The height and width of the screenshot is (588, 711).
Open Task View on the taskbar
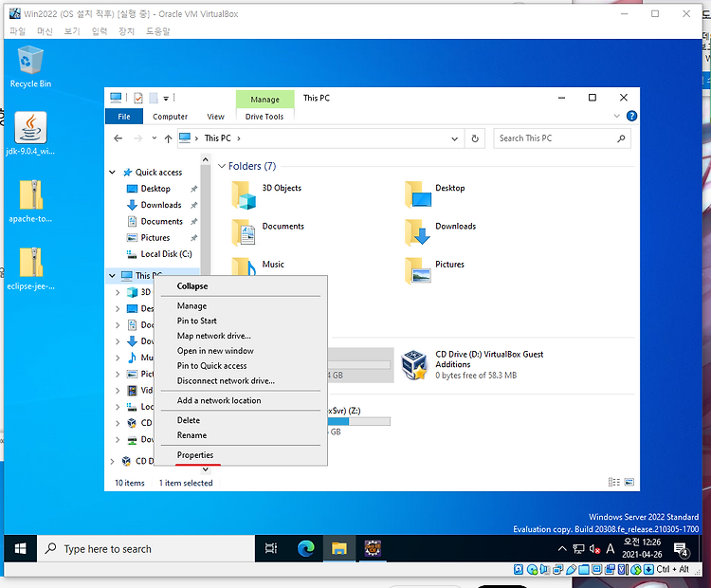click(271, 549)
